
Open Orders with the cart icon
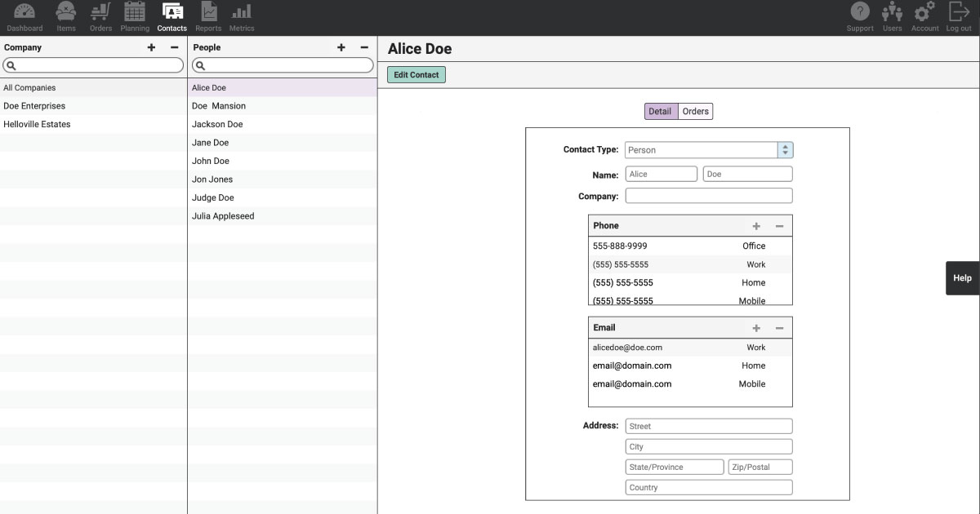(100, 11)
